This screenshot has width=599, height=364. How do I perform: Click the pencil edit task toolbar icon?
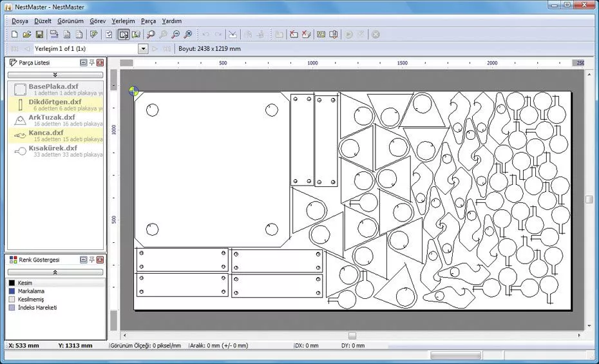coord(93,34)
